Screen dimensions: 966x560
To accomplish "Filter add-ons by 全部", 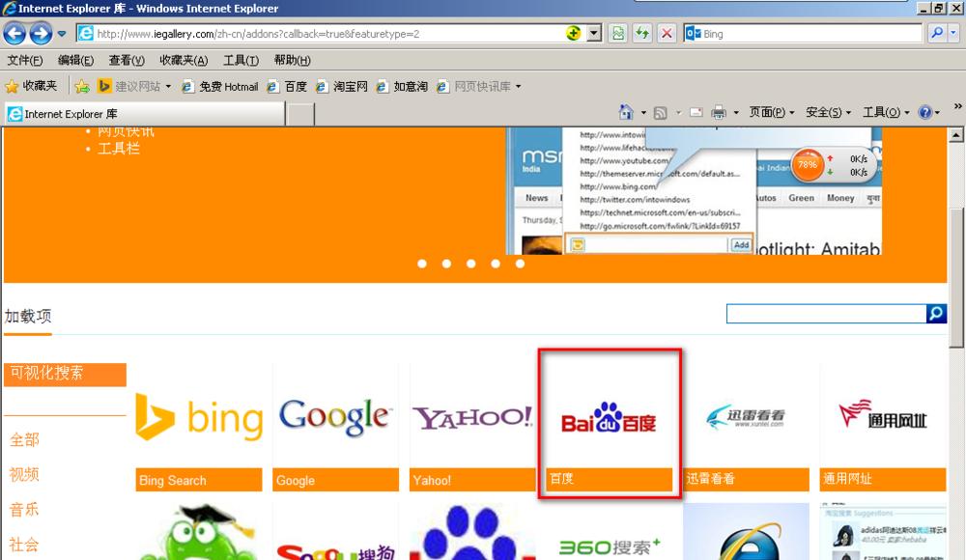I will click(x=24, y=440).
